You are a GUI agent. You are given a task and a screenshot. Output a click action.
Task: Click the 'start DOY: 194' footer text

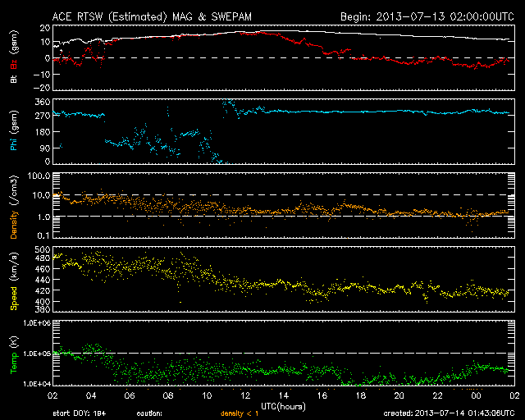tap(80, 413)
